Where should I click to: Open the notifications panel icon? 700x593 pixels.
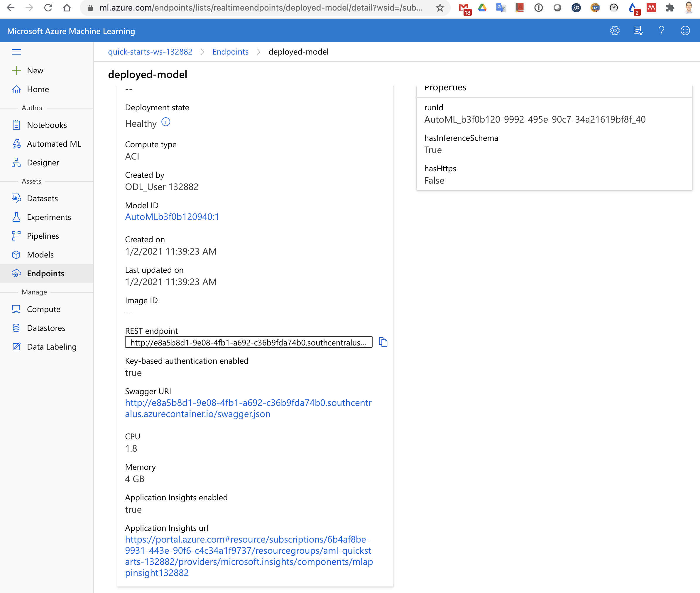[x=638, y=31]
